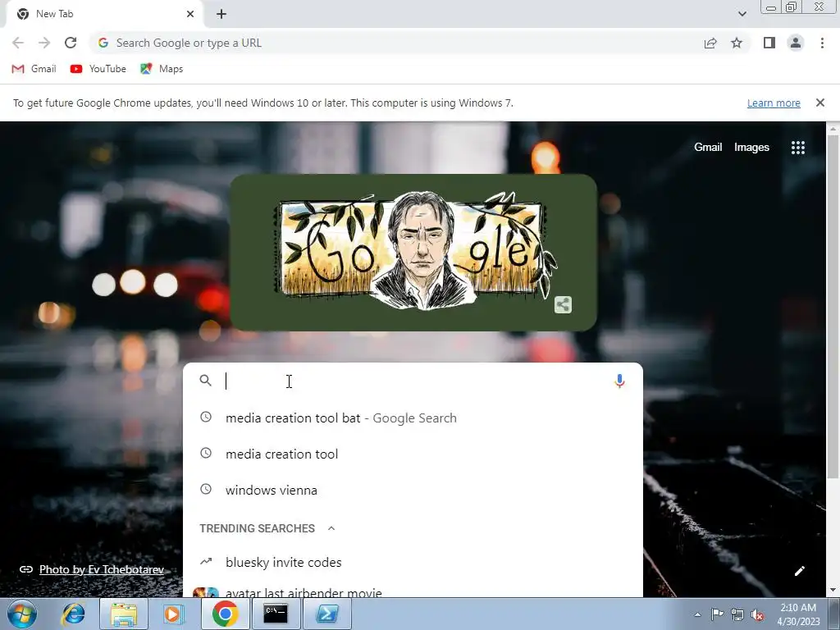
Task: Click the magnifier icon in search box
Action: point(206,381)
